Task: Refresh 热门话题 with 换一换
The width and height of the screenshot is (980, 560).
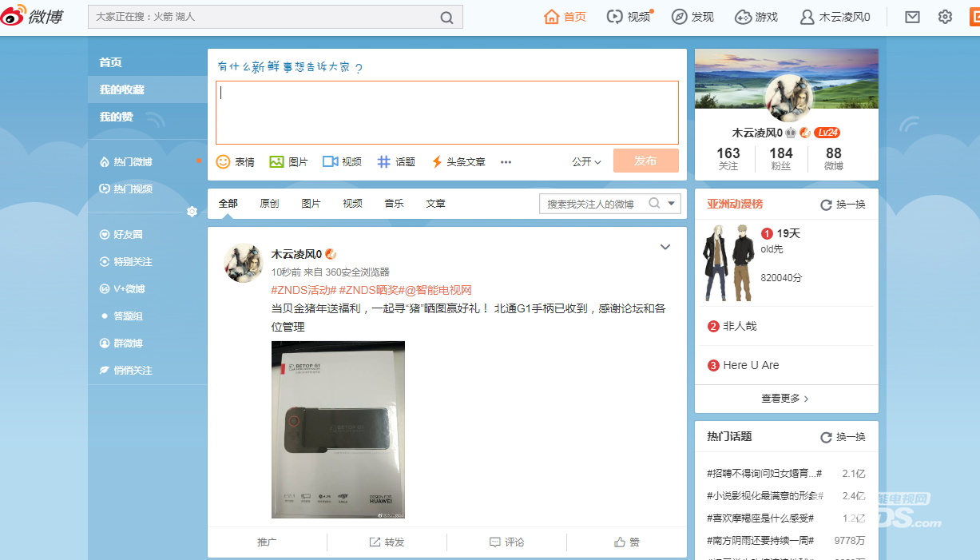Action: (843, 437)
